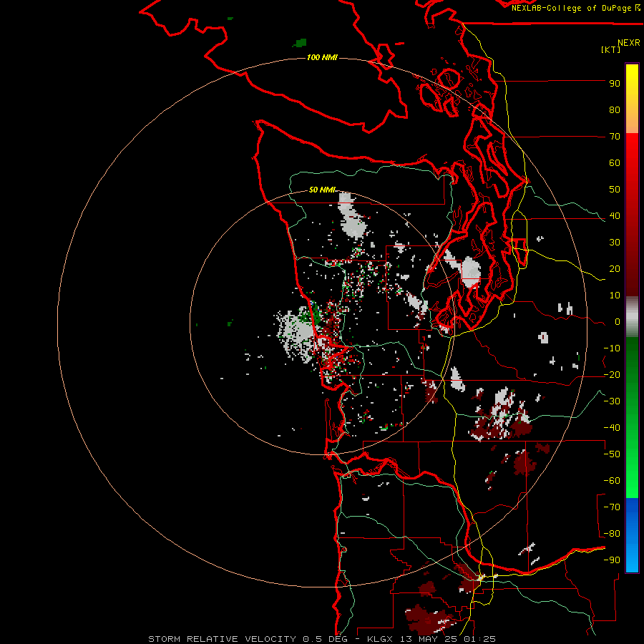
Task: Click the positive 80 value on velocity scale
Action: [x=615, y=110]
